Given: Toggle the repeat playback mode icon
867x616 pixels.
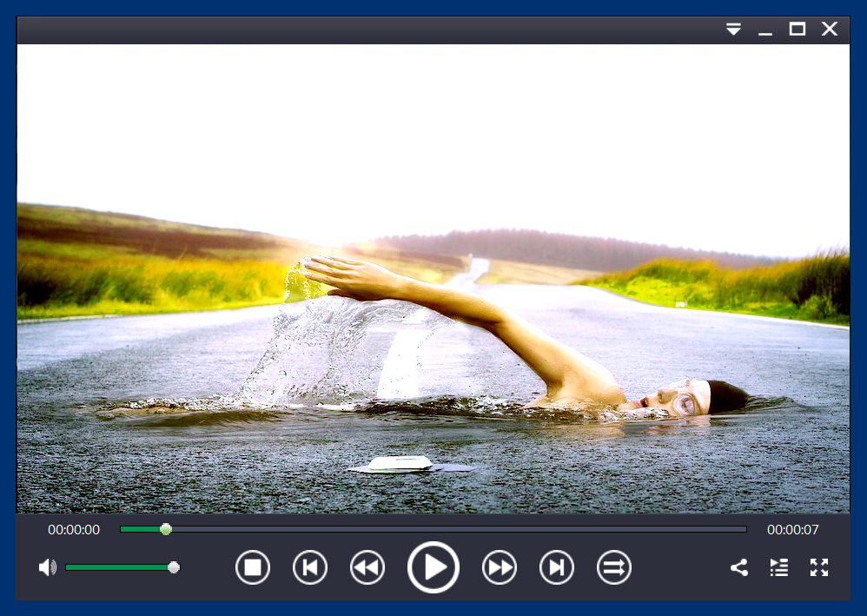Looking at the screenshot, I should [x=614, y=568].
